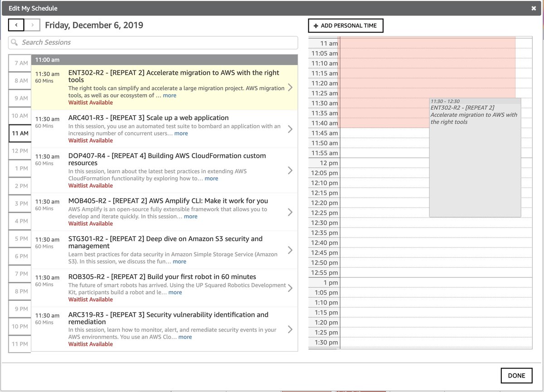Expand STG301-R2 session chevron
Viewport: 544px width, 392px height.
(290, 250)
